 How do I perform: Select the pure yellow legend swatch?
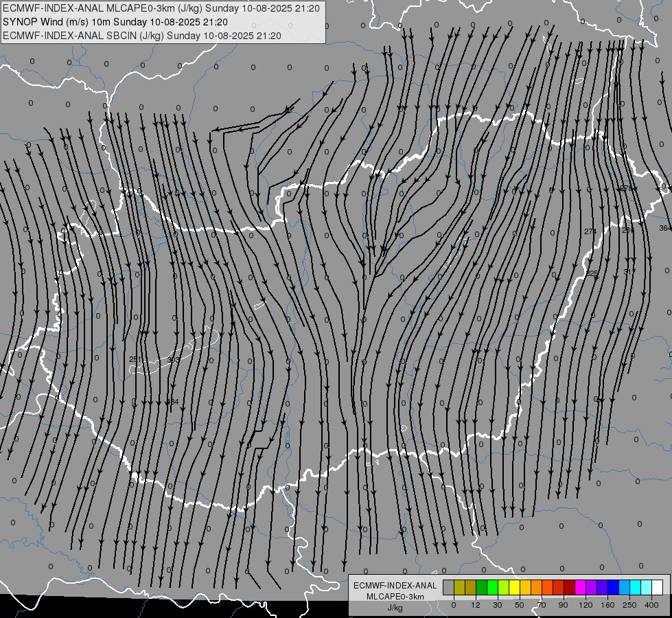click(x=515, y=587)
